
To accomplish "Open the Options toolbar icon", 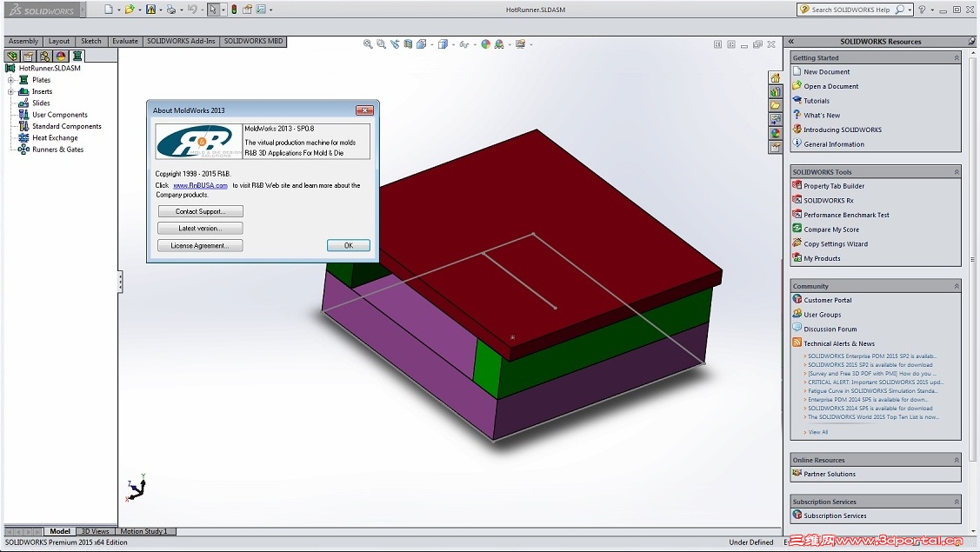I will (x=261, y=10).
